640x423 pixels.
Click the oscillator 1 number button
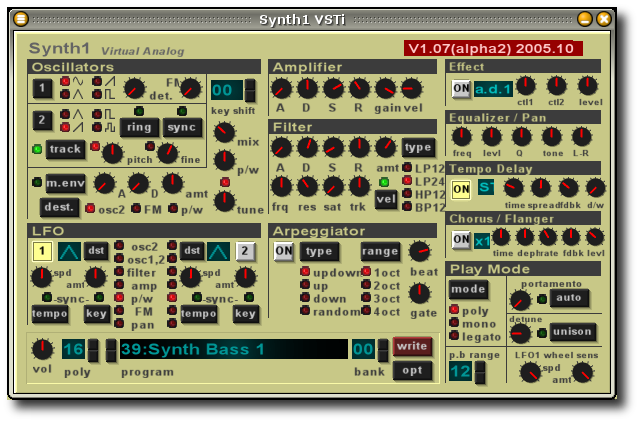[x=42, y=88]
